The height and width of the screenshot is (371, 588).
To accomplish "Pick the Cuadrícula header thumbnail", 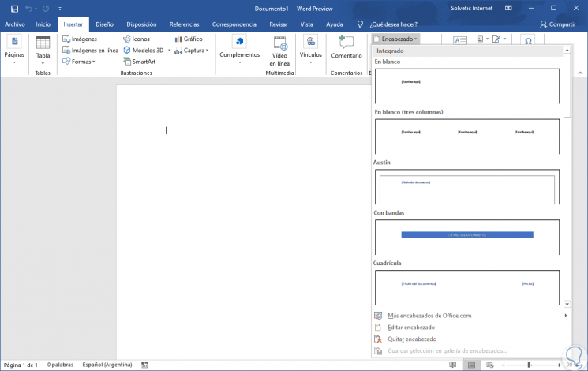I will 467,287.
